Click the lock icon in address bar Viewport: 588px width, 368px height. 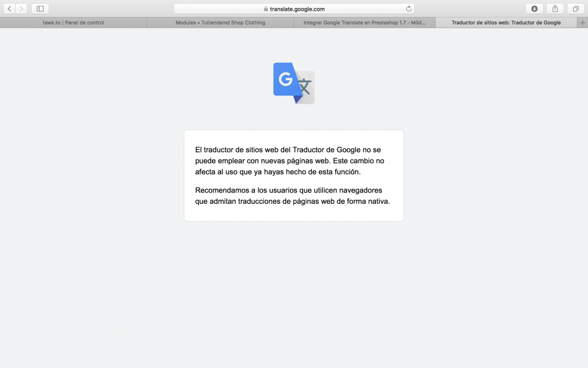click(x=266, y=9)
